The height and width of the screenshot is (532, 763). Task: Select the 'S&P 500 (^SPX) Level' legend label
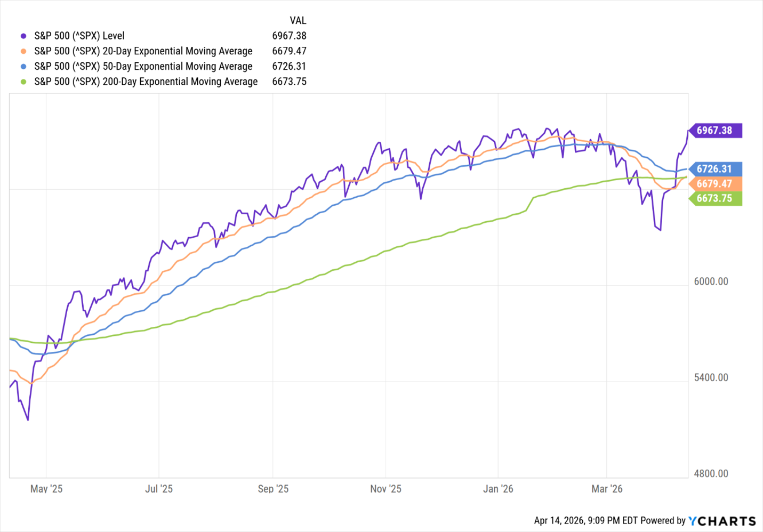pyautogui.click(x=79, y=36)
